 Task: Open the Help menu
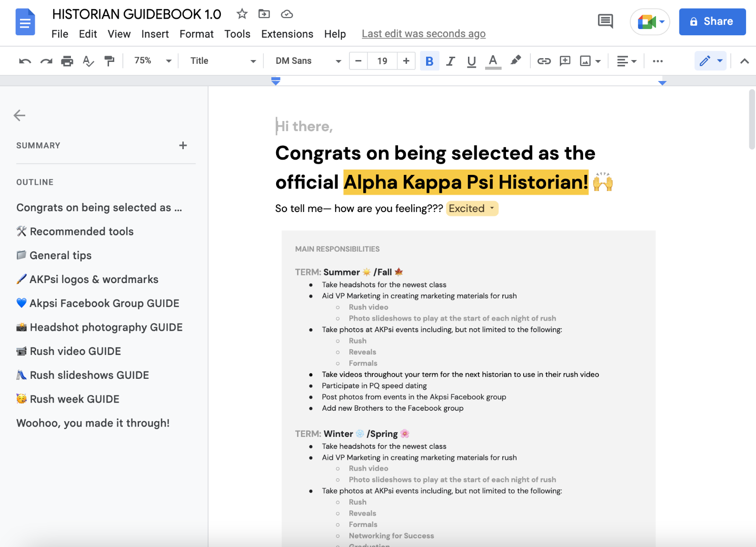335,34
